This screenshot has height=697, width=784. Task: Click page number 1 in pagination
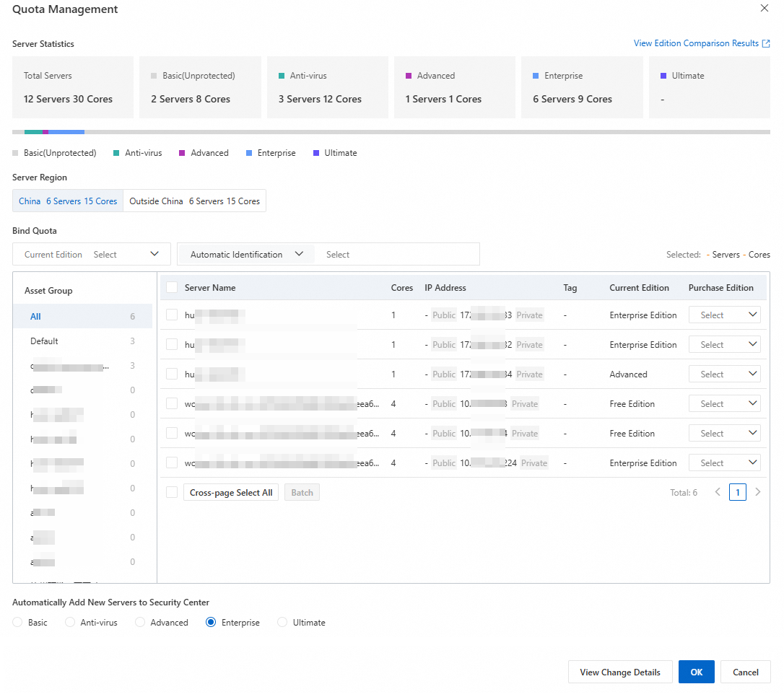pyautogui.click(x=737, y=493)
